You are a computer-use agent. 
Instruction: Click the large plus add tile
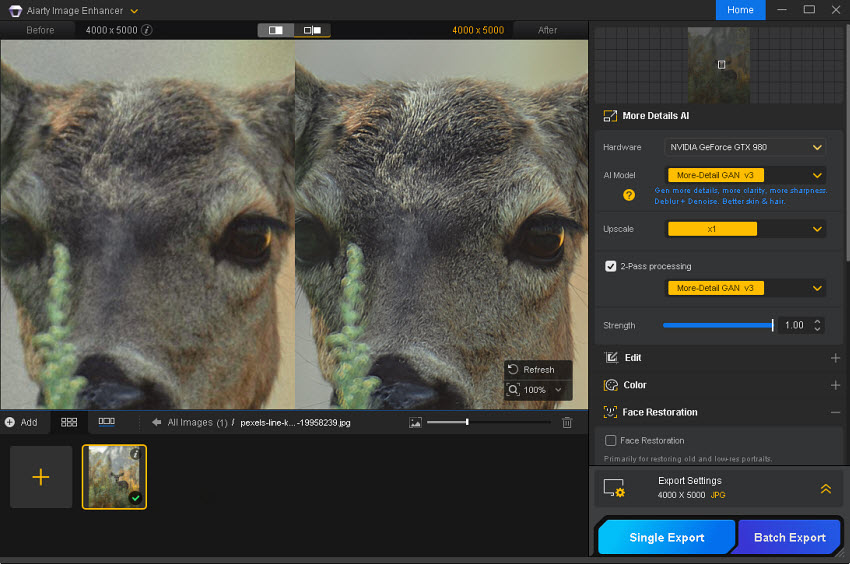(41, 477)
